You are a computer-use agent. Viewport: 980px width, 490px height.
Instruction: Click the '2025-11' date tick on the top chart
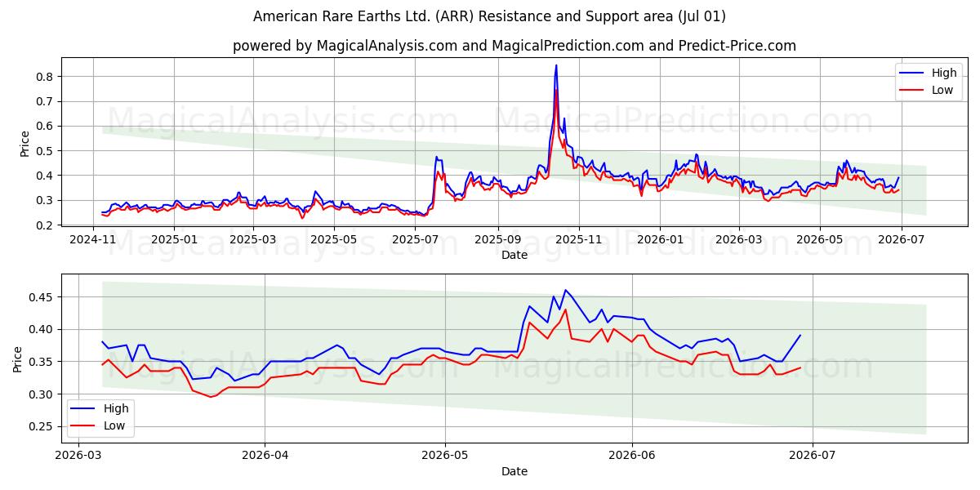[x=577, y=239]
